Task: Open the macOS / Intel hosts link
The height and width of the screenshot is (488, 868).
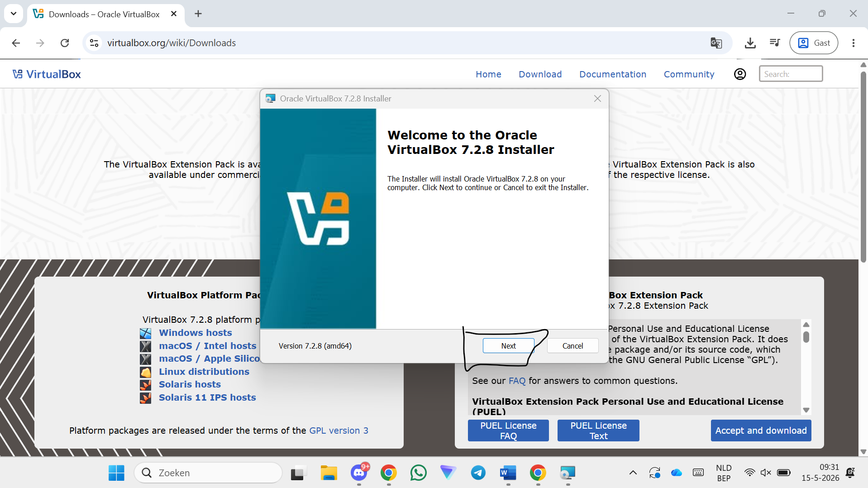Action: [207, 346]
